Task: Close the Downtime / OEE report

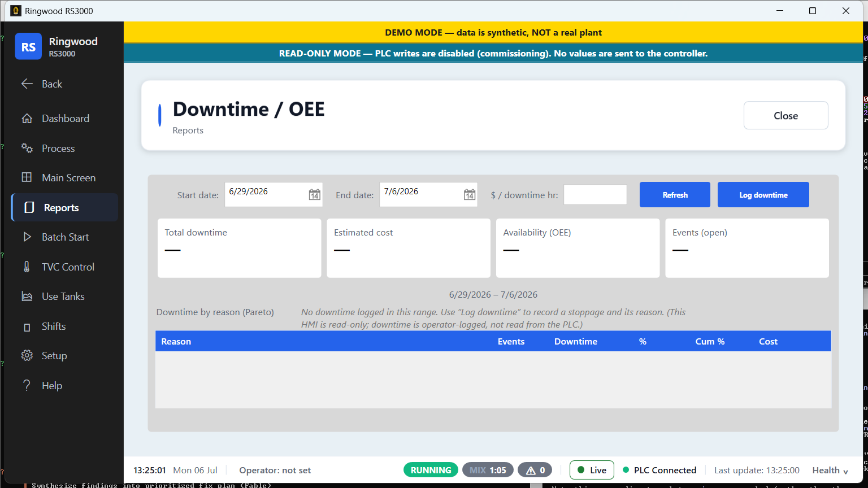Action: 785,116
